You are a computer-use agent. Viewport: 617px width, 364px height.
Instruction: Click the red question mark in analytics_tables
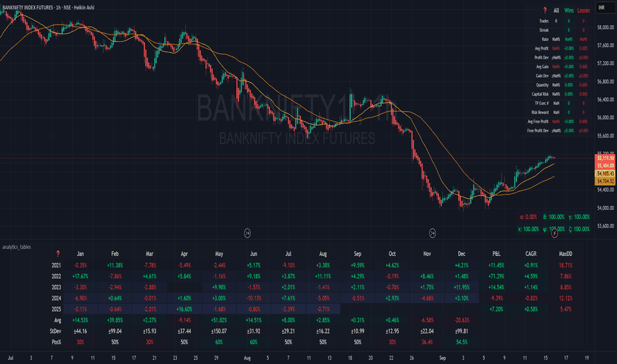tap(58, 254)
